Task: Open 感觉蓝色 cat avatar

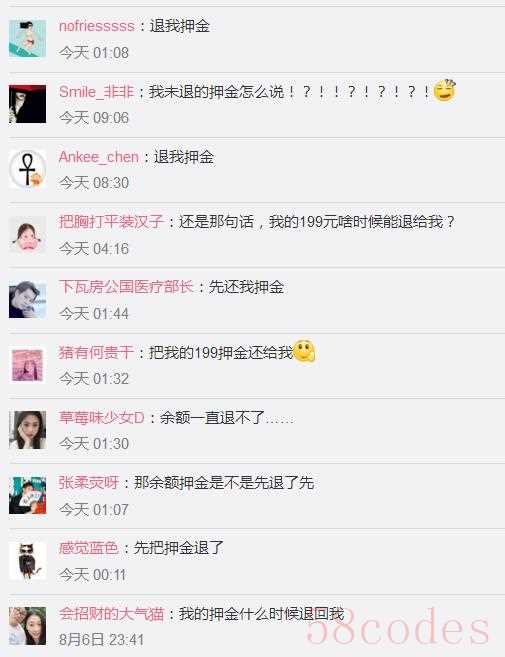Action: pyautogui.click(x=28, y=561)
